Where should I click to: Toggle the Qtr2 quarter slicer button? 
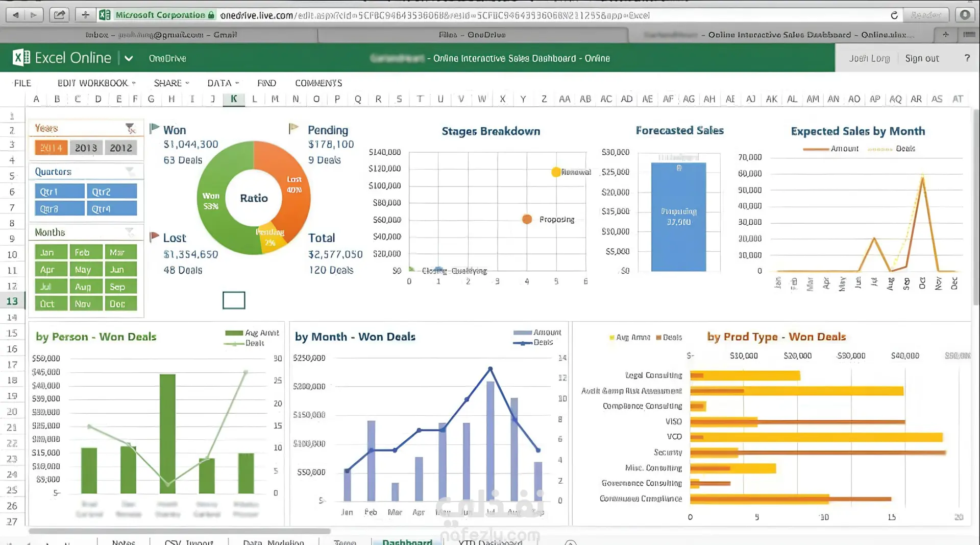[x=112, y=192]
